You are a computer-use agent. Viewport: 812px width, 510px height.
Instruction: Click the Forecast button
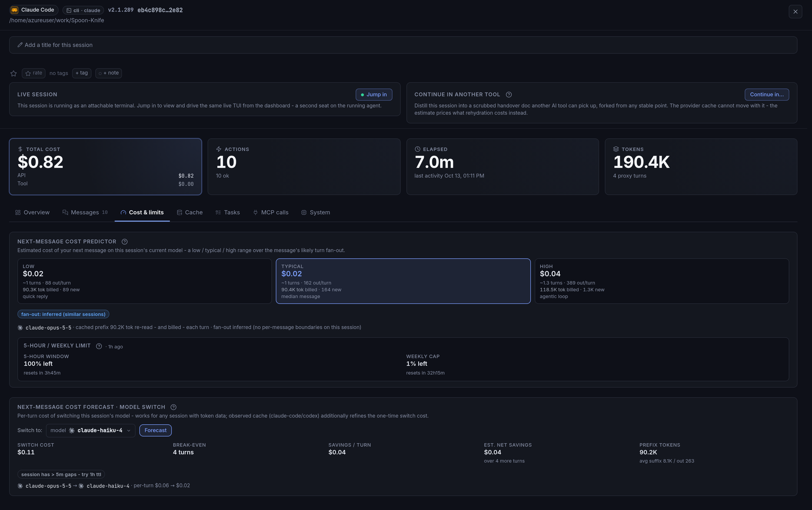156,431
